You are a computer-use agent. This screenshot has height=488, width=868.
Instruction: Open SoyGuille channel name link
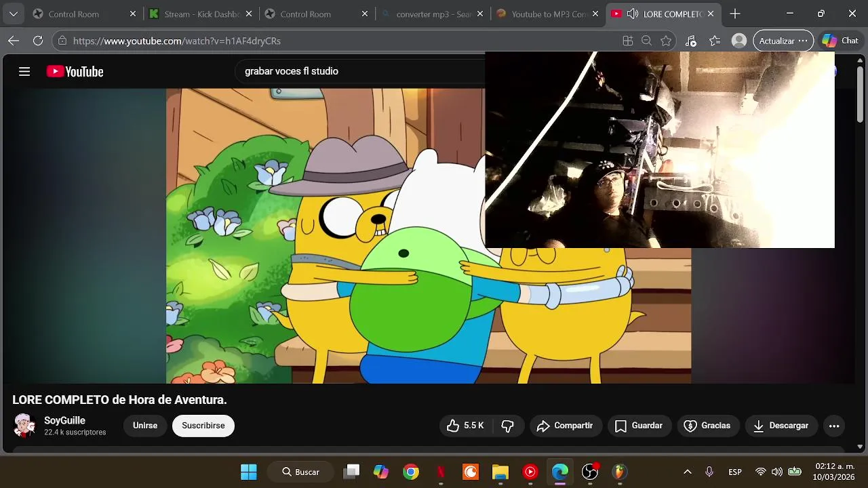point(64,420)
